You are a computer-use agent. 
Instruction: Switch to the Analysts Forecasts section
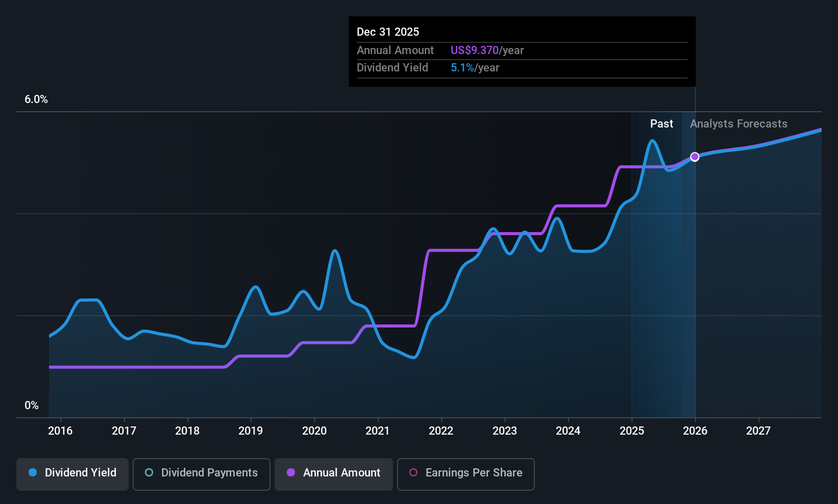(x=738, y=123)
